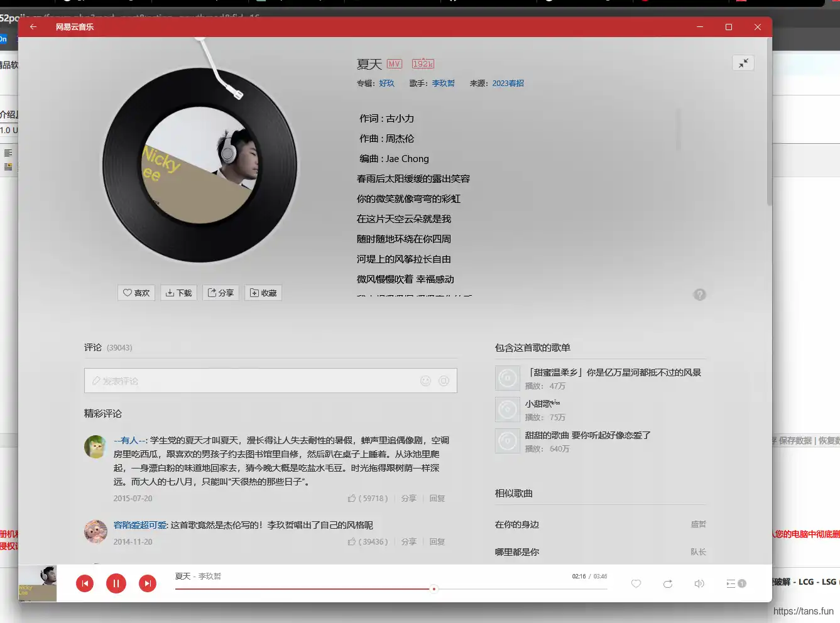Open the album link 好玖
The image size is (840, 623).
(x=387, y=83)
